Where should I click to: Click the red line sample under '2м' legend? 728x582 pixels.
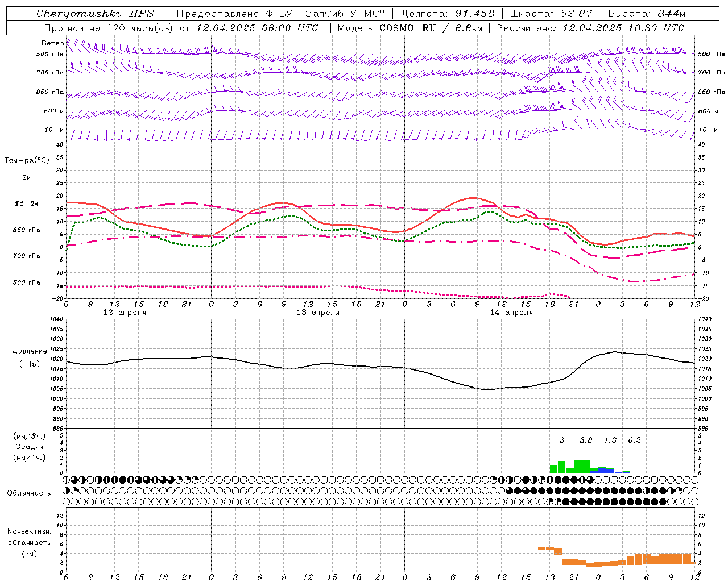(x=26, y=184)
